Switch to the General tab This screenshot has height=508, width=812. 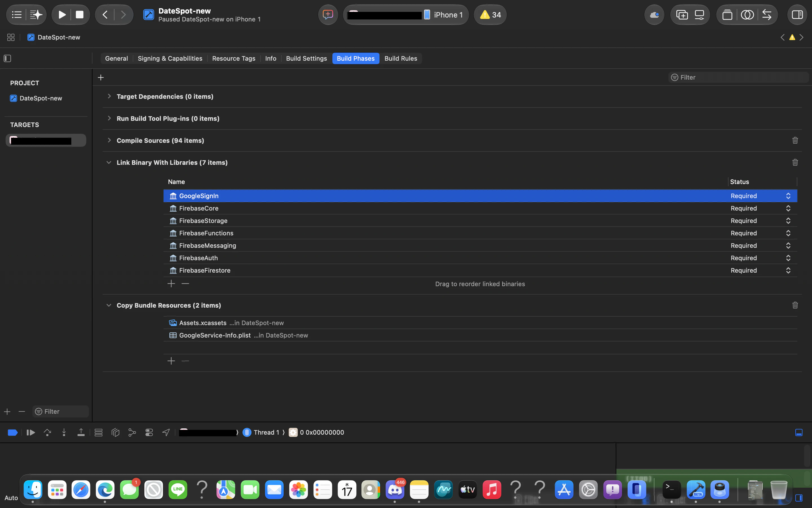pos(116,58)
